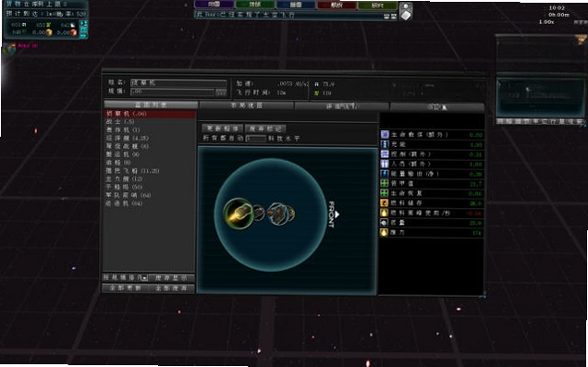This screenshot has height=367, width=588.
Task: Click the tech level input box
Action: 256,139
